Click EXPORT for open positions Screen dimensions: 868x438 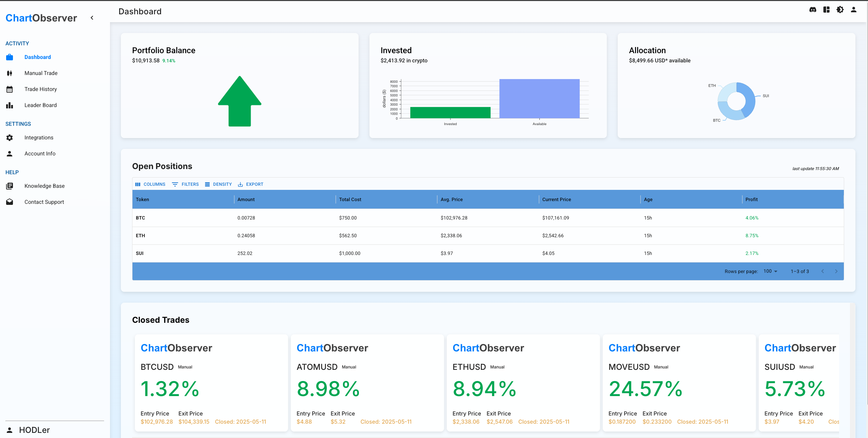point(251,184)
